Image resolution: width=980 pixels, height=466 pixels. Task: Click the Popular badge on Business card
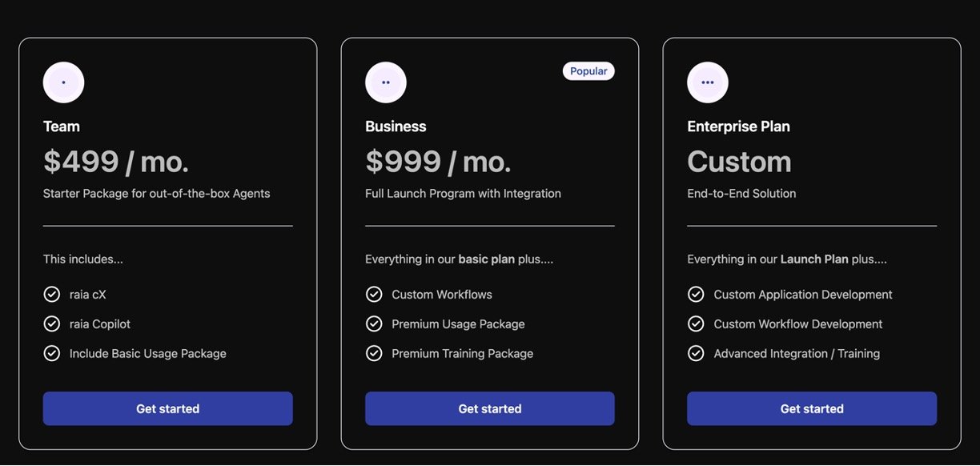pos(588,71)
